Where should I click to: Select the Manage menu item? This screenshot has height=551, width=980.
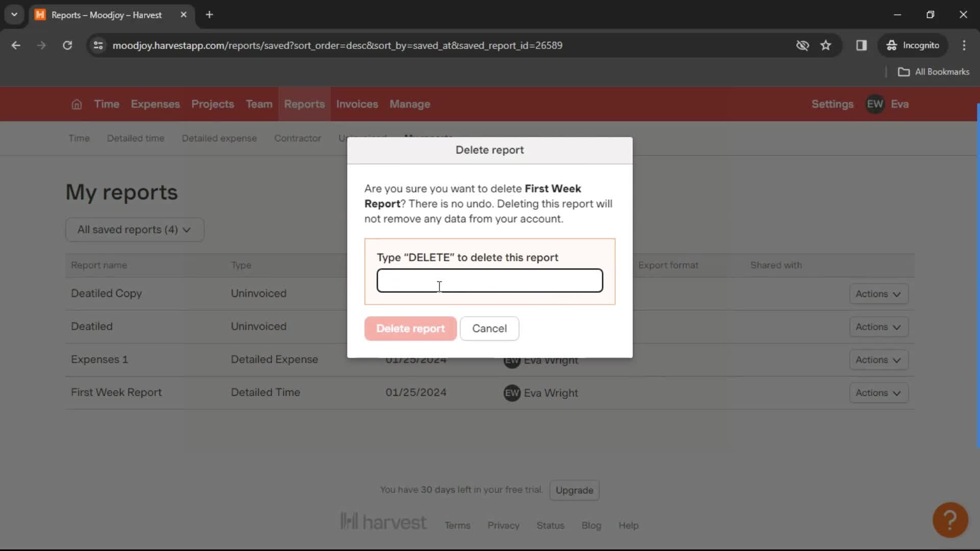(x=409, y=104)
